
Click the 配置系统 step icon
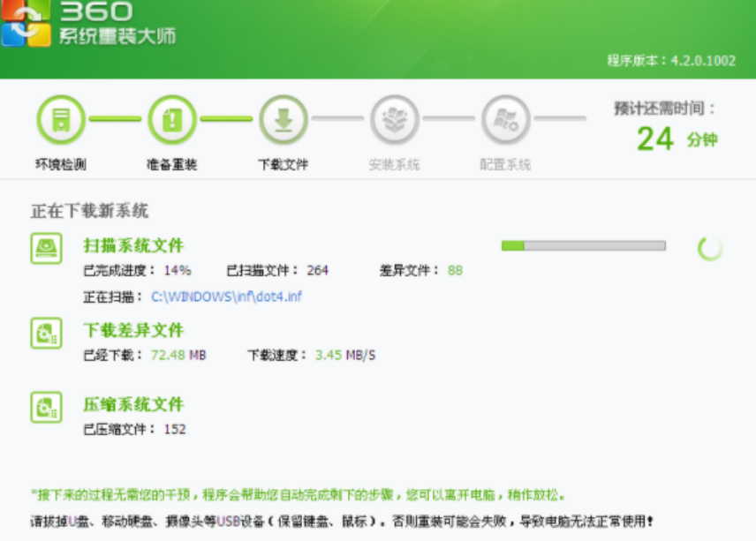[x=506, y=119]
